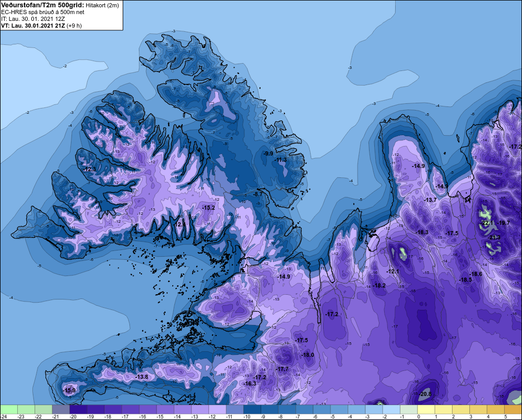Image resolution: width=522 pixels, height=420 pixels.
Task: Click the -24 label in the color scale legend
Action: pyautogui.click(x=4, y=417)
